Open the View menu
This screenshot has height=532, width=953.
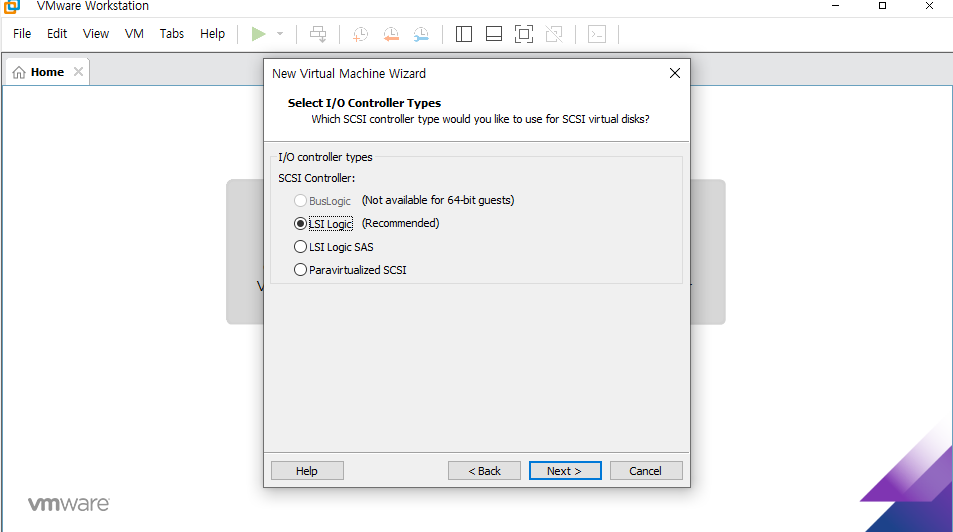(x=96, y=33)
